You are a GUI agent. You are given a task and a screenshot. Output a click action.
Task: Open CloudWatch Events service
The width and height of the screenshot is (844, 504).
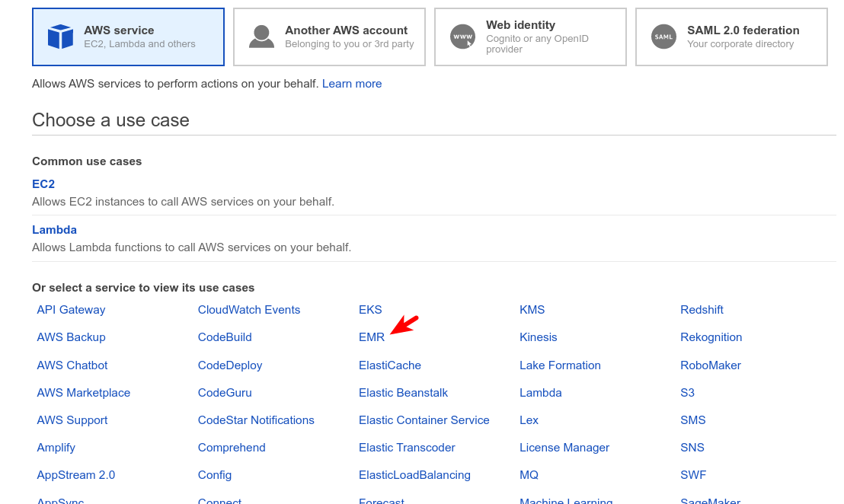click(x=248, y=310)
